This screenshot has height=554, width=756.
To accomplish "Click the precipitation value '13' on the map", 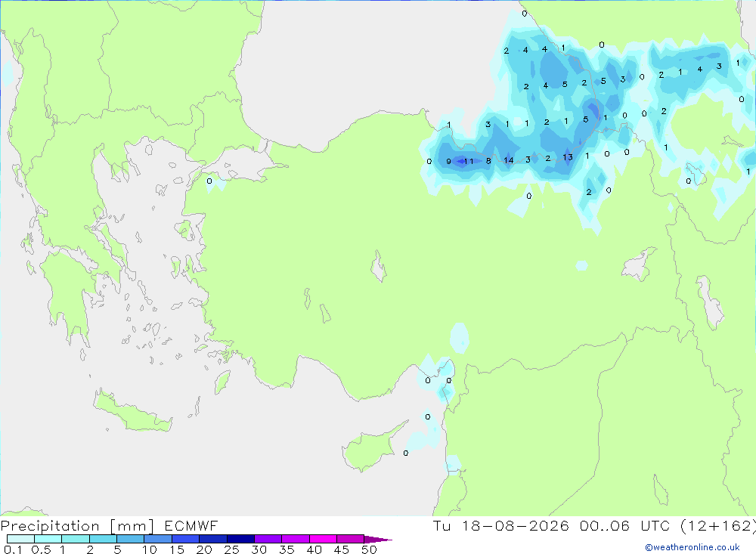I will coord(568,157).
